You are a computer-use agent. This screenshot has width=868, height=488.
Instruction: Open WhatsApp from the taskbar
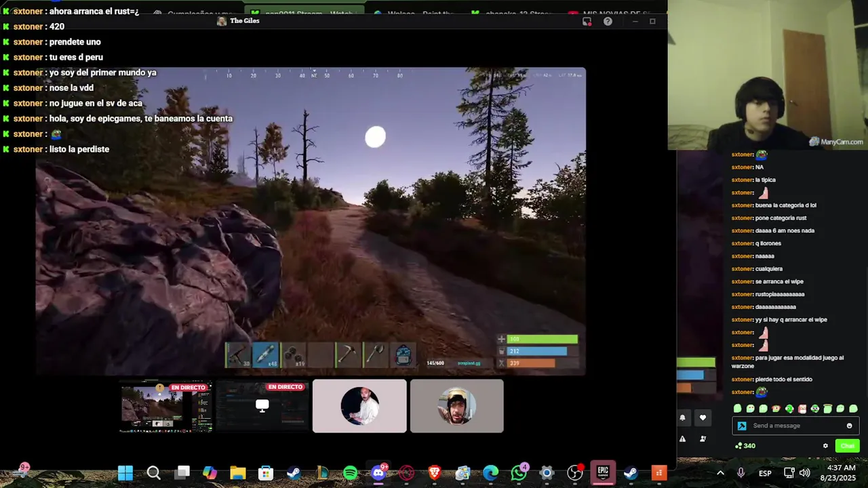coord(519,473)
